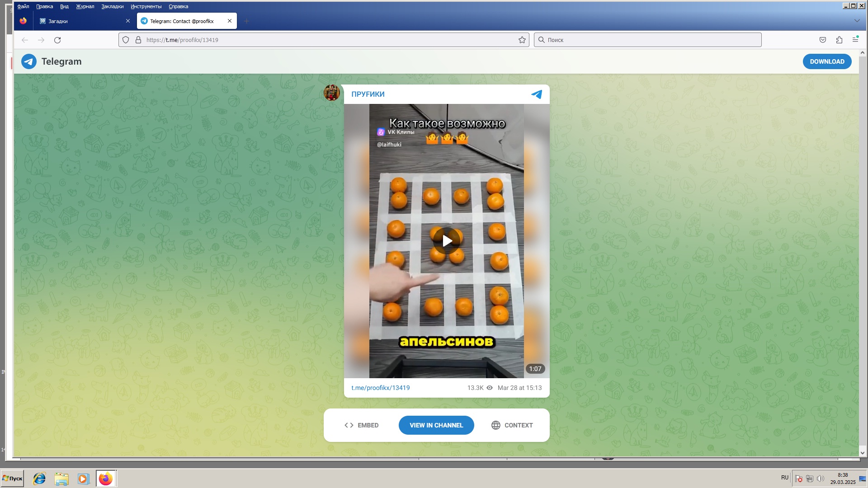Close the Telegram Contact @proofikx tab

(230, 21)
